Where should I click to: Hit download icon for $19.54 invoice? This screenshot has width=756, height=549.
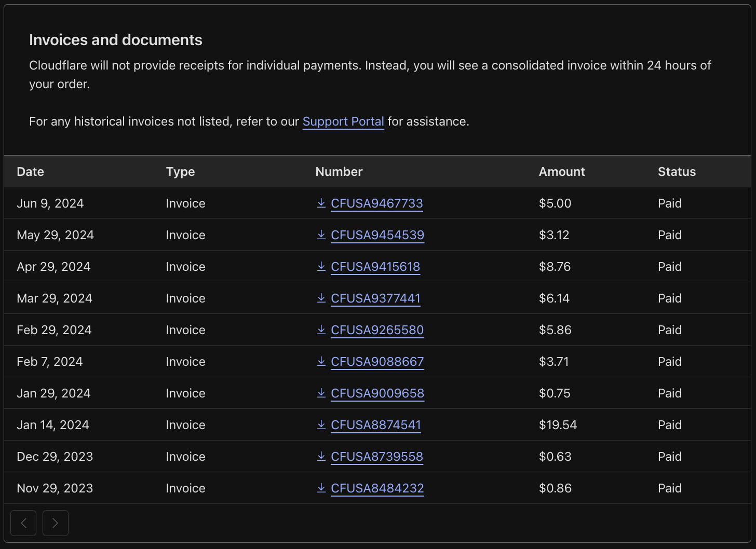pyautogui.click(x=321, y=424)
